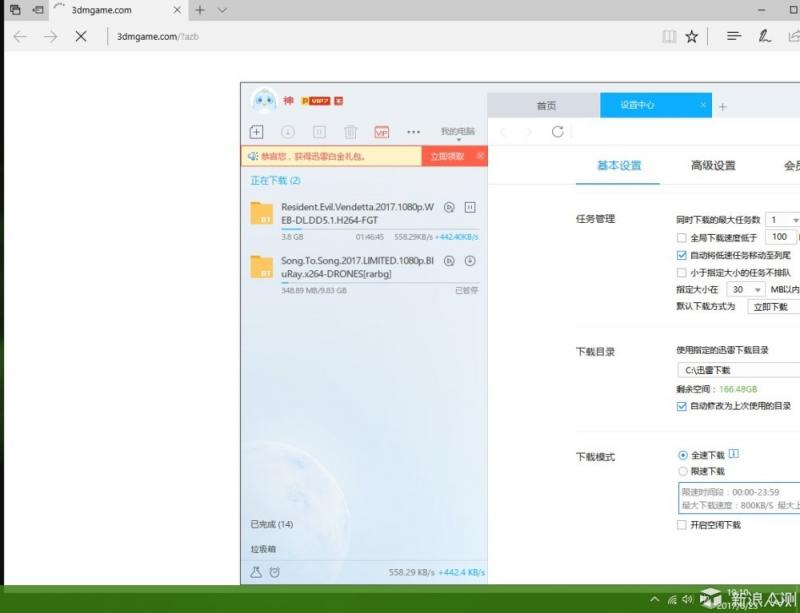
Task: Click 立即领取 claim button
Action: (x=447, y=156)
